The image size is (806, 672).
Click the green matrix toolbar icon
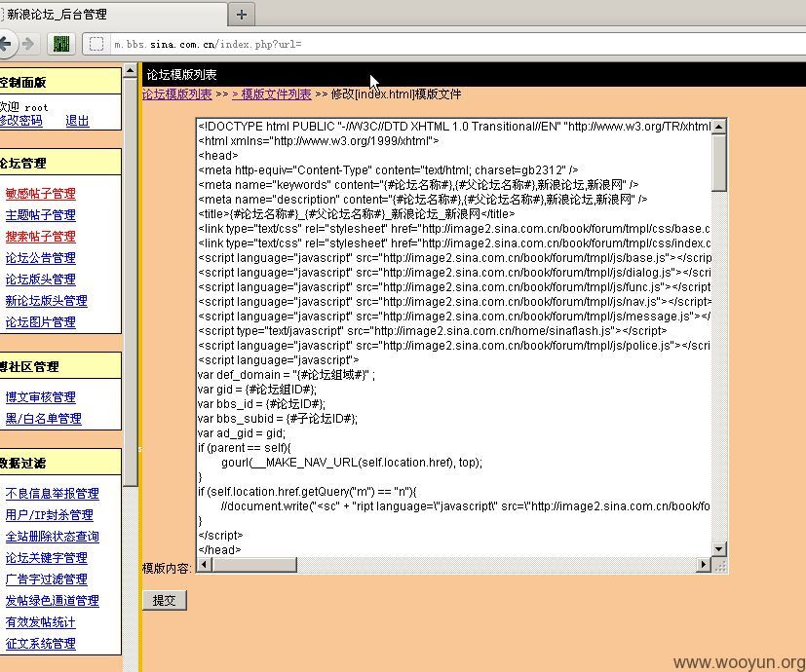tap(61, 44)
